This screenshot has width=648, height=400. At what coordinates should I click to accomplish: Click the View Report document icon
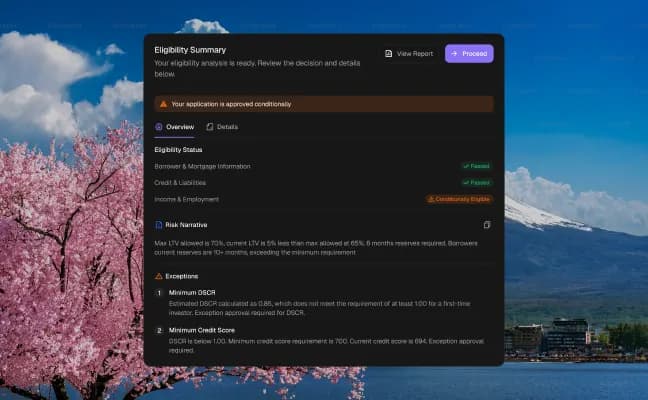(388, 54)
